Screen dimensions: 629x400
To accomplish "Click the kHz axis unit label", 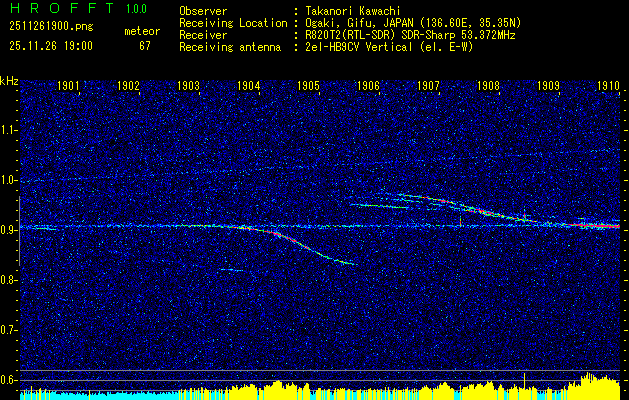I will pos(9,81).
